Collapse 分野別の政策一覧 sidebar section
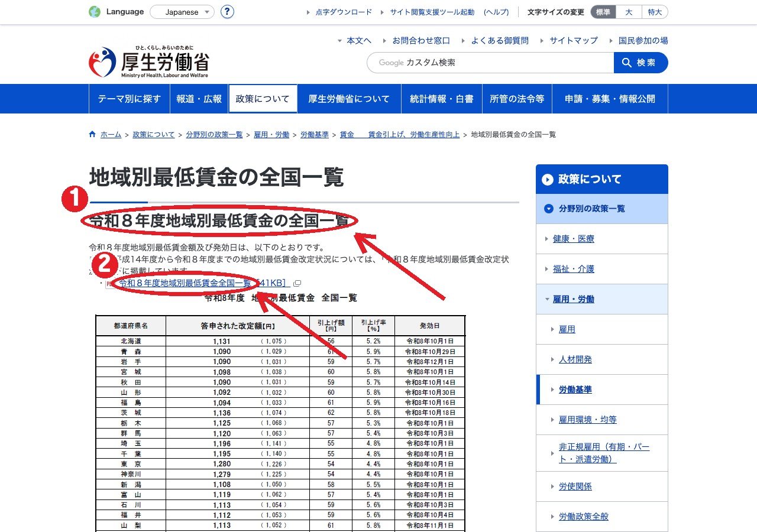757x532 pixels. click(x=602, y=209)
